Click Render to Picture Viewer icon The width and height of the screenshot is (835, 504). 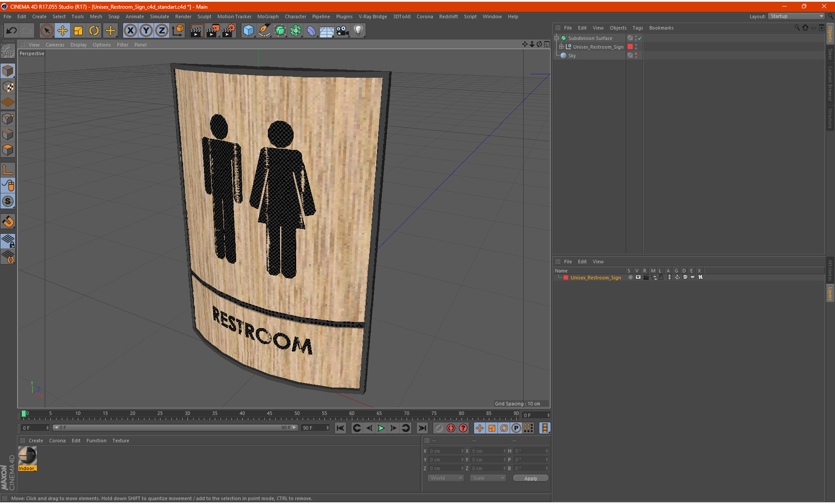[x=213, y=30]
